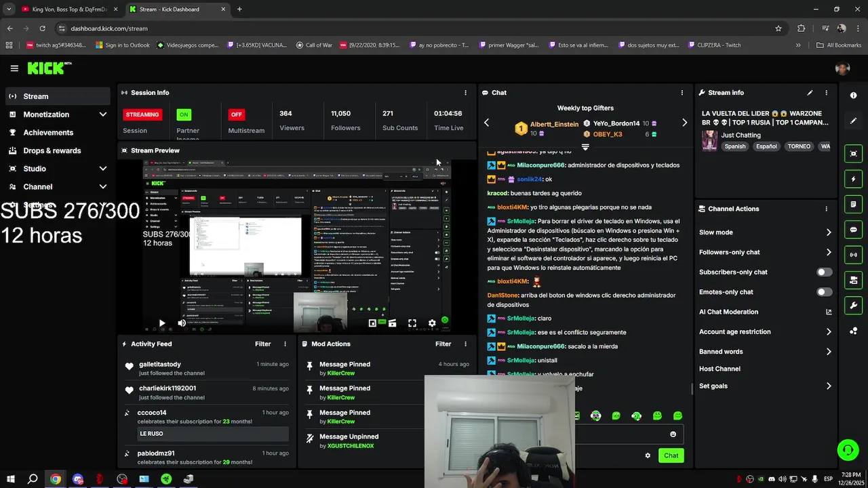
Task: Open chat settings gear next to the Chat button
Action: [x=648, y=455]
